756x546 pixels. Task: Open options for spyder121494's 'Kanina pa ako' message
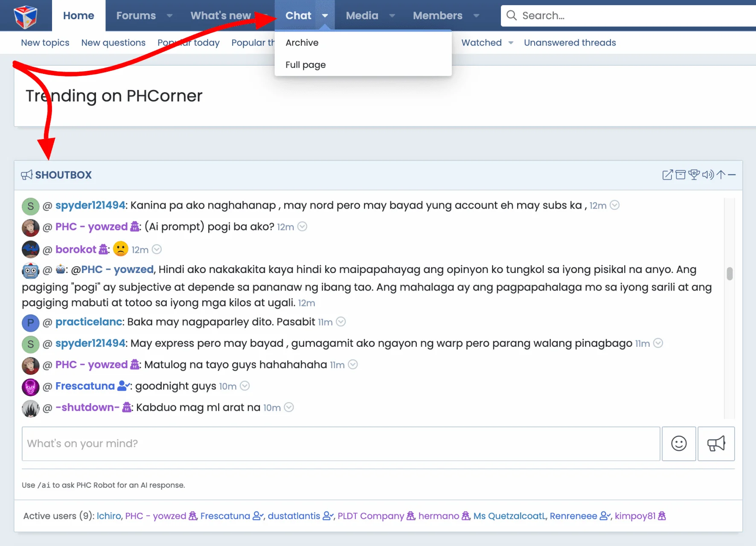point(615,205)
